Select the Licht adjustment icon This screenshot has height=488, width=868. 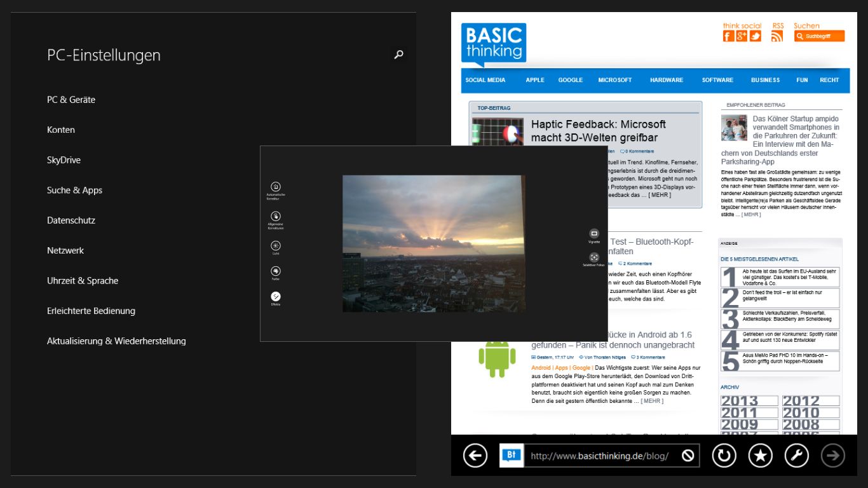pos(275,246)
